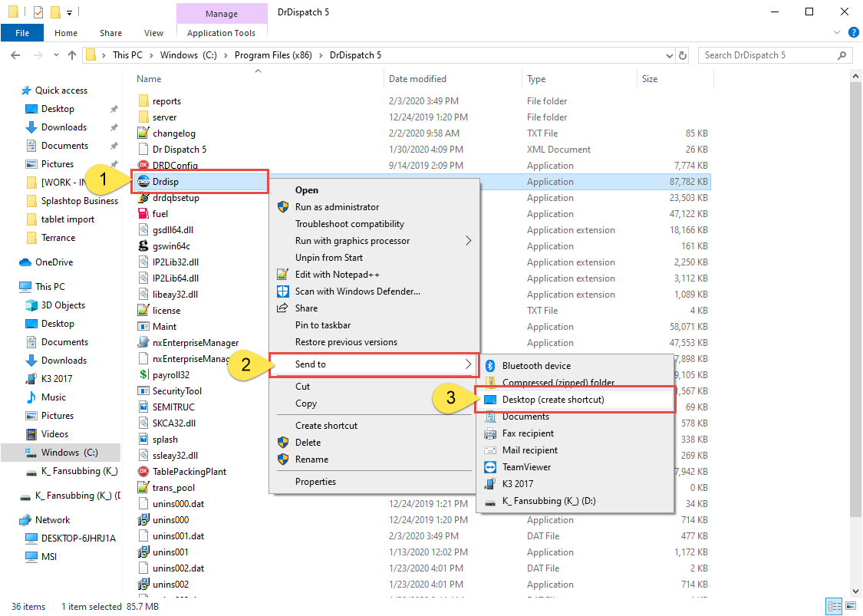Sort by Date modified column header
This screenshot has width=863, height=616.
(x=453, y=79)
